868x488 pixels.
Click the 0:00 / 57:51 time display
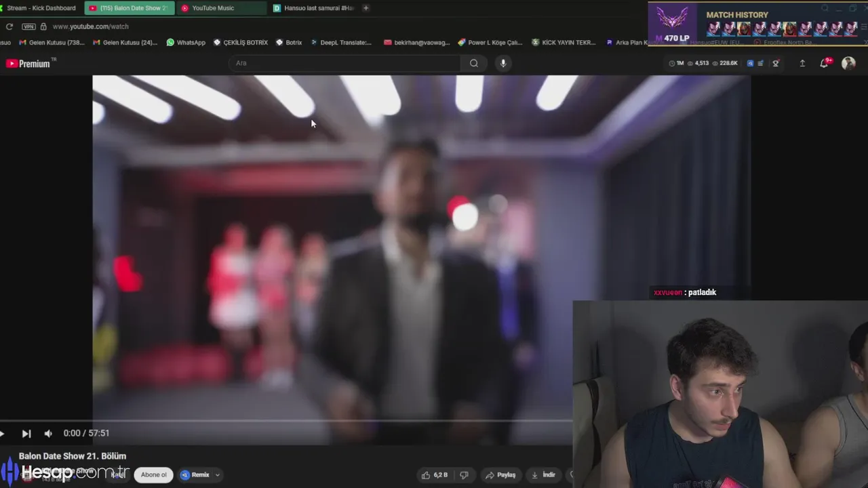click(86, 433)
